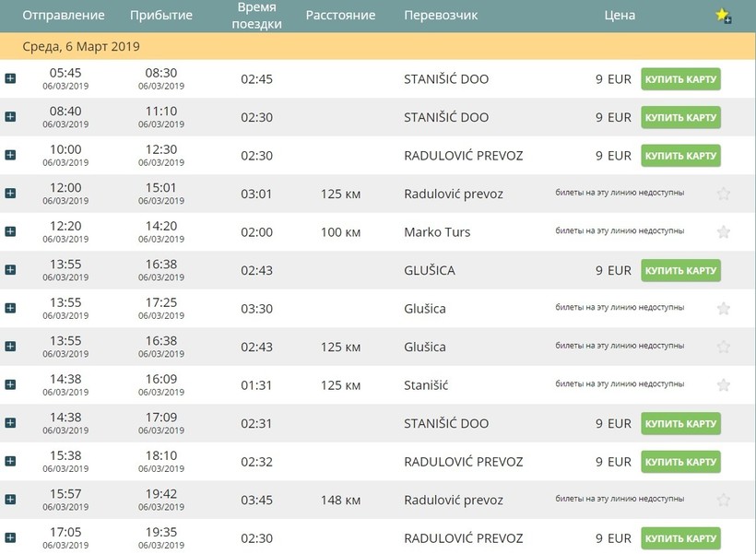Toggle favorite star for 15:57 Radulović prevoz trip
The image size is (756, 554).
pyautogui.click(x=724, y=500)
